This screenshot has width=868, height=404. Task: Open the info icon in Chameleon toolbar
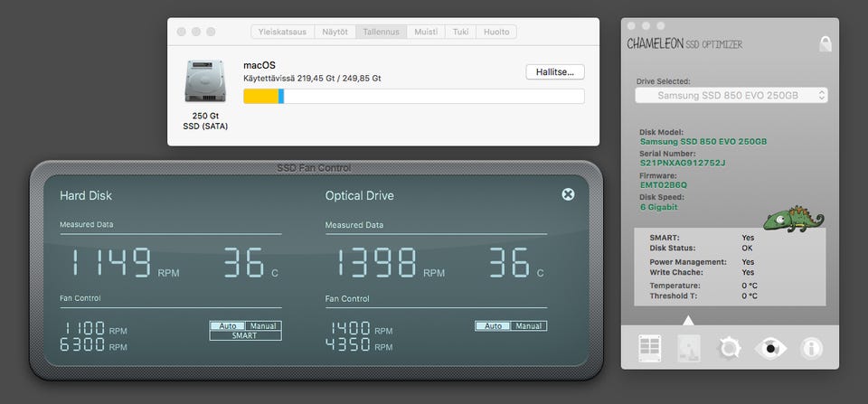811,347
